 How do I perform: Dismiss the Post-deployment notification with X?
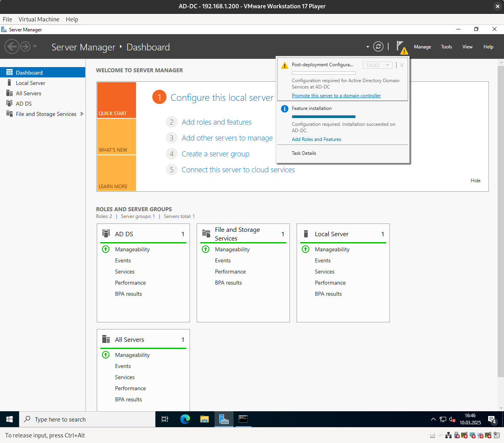tap(402, 65)
